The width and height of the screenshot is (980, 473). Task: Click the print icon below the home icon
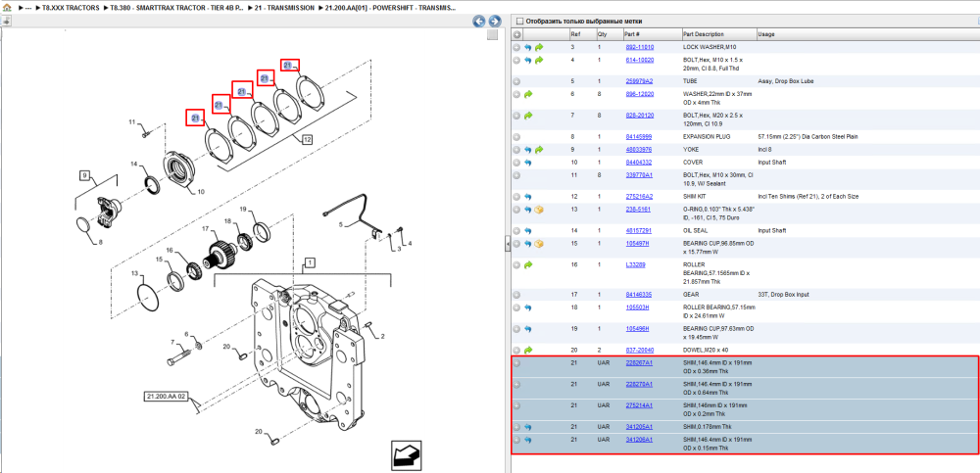pyautogui.click(x=6, y=22)
